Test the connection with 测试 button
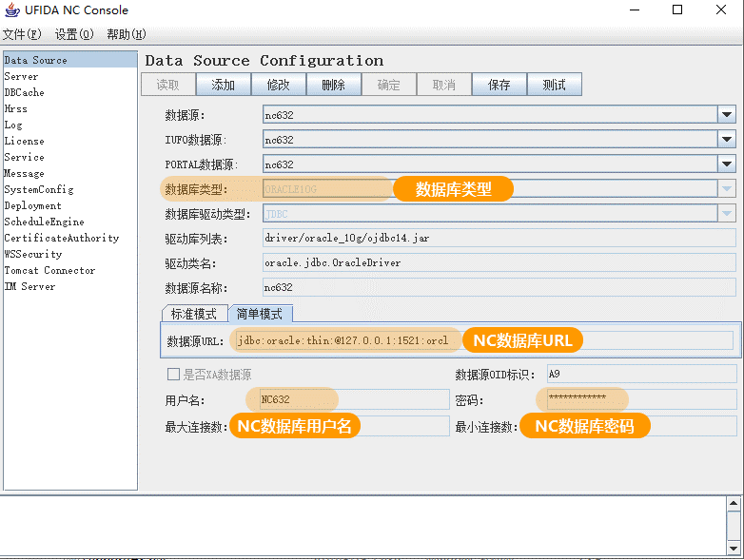Viewport: 744px width, 560px height. 555,85
